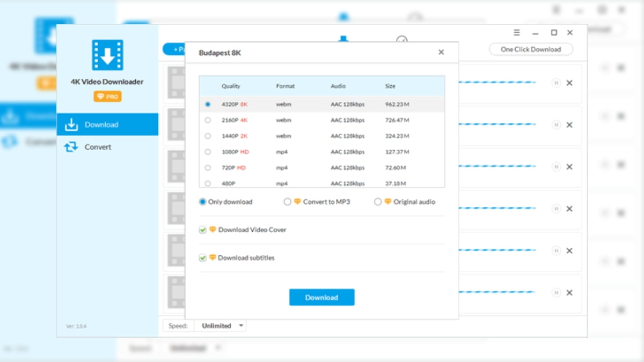The width and height of the screenshot is (644, 362).
Task: Close the Budapest 8K dialog
Action: (441, 53)
